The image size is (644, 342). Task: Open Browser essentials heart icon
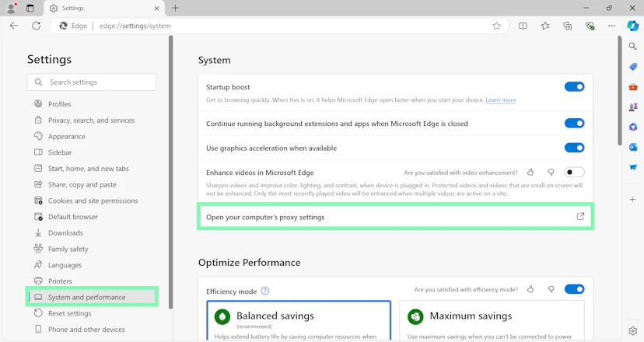tap(590, 26)
